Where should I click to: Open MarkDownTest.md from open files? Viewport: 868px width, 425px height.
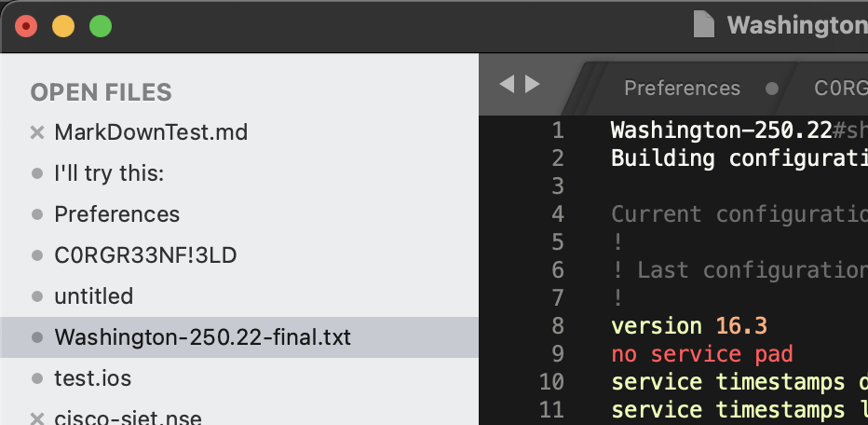151,132
